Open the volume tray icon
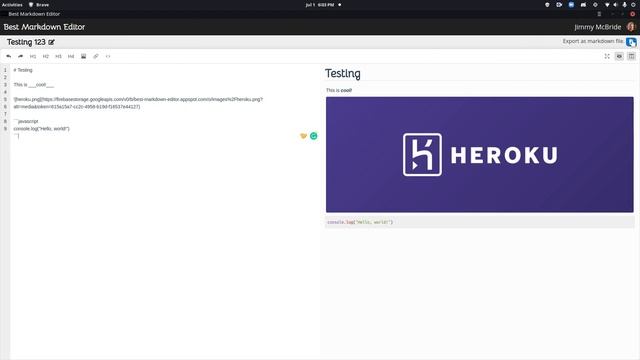Image resolution: width=640 pixels, height=360 pixels. point(616,5)
